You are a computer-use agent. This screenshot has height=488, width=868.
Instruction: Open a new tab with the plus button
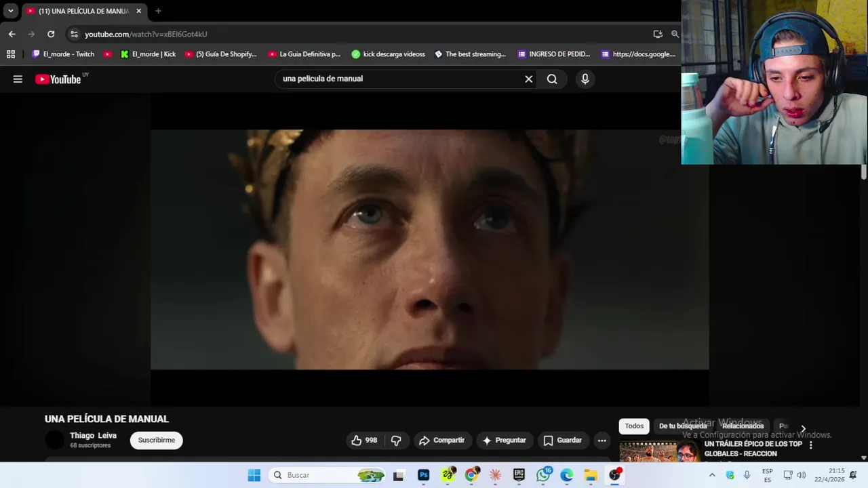pos(158,11)
